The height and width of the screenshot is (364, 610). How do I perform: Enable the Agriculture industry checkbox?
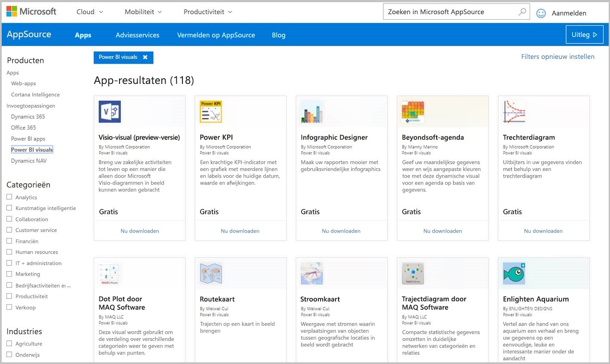[9, 343]
